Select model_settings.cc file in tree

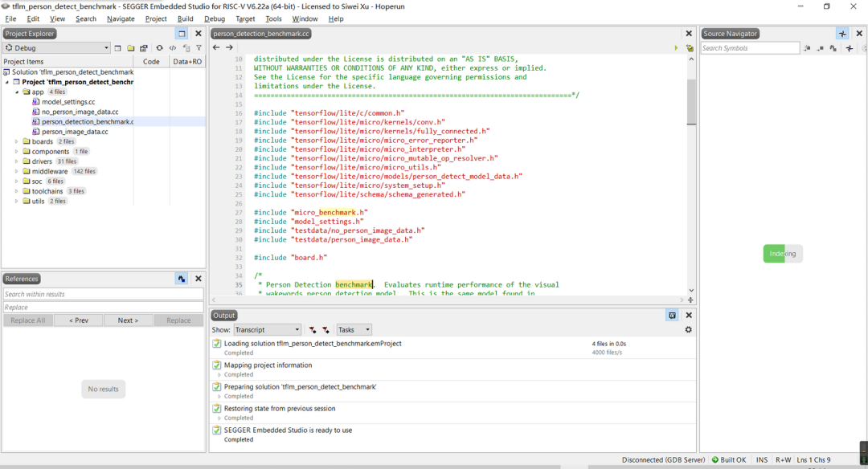68,102
